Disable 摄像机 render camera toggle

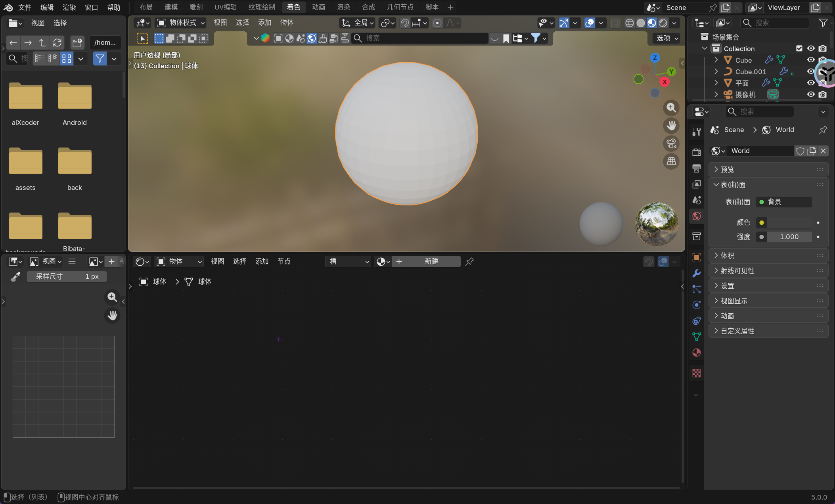pos(823,94)
